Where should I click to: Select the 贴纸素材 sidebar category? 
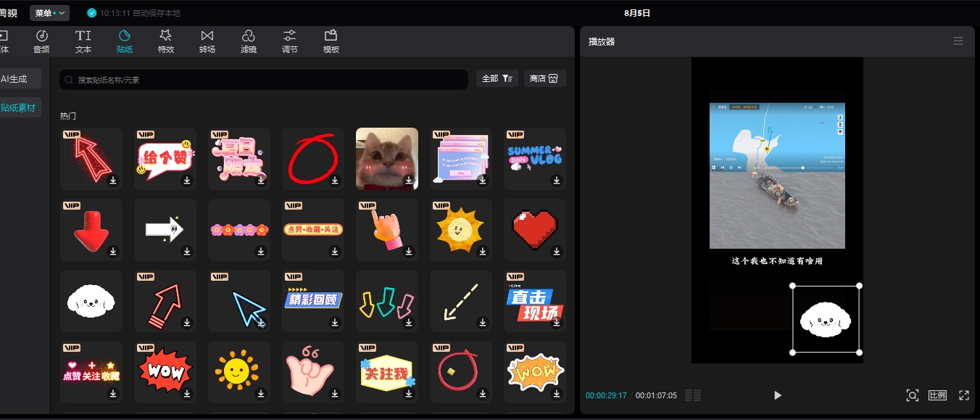pos(20,108)
